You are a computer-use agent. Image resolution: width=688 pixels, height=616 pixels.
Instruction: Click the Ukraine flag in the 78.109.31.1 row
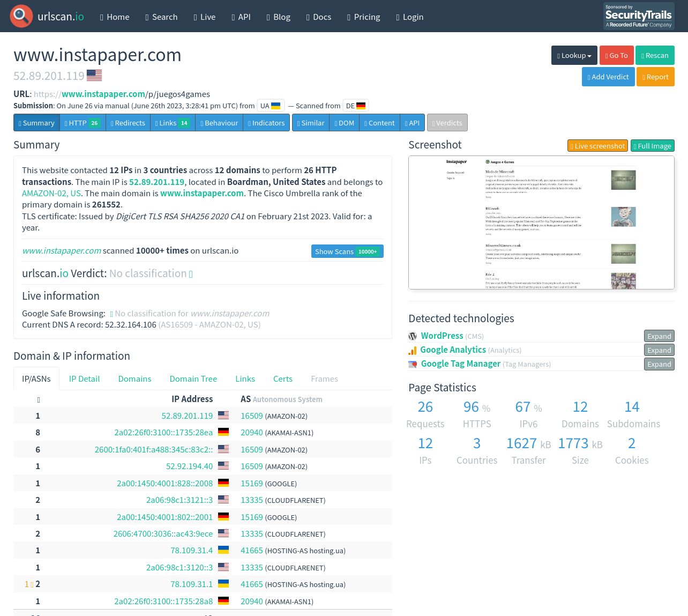223,584
